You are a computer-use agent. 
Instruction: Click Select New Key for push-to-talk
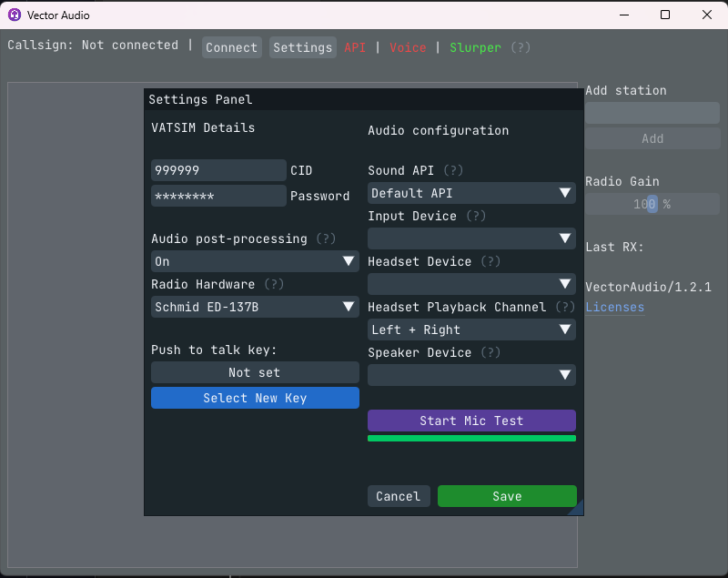(255, 398)
